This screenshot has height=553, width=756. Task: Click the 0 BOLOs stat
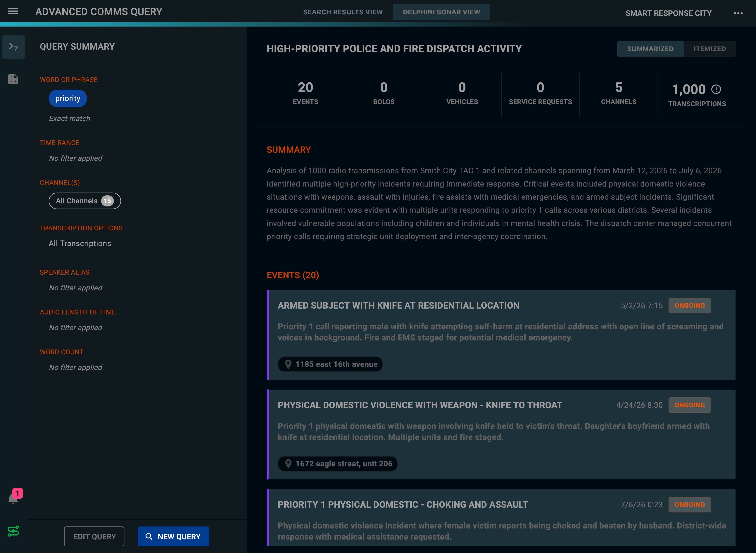tap(384, 93)
